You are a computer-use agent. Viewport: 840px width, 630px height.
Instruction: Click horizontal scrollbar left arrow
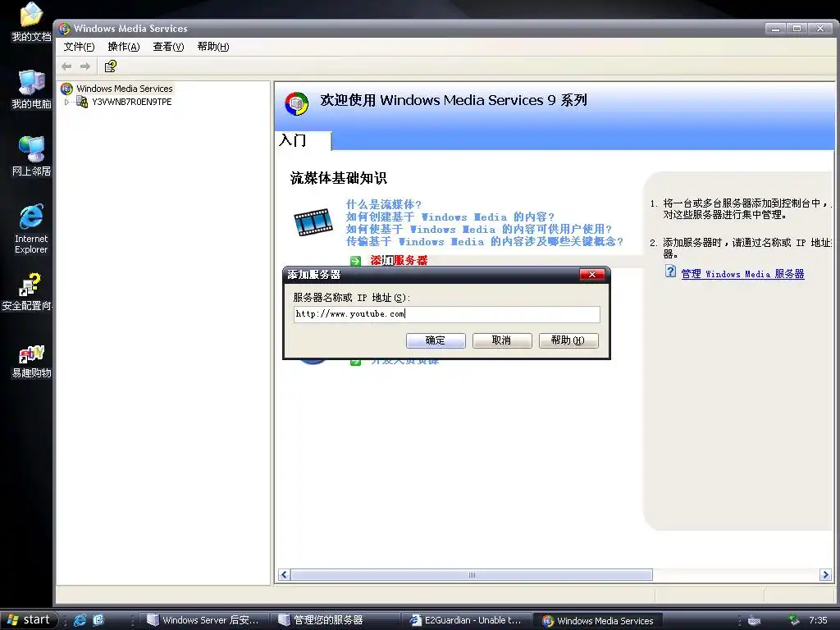[x=285, y=575]
